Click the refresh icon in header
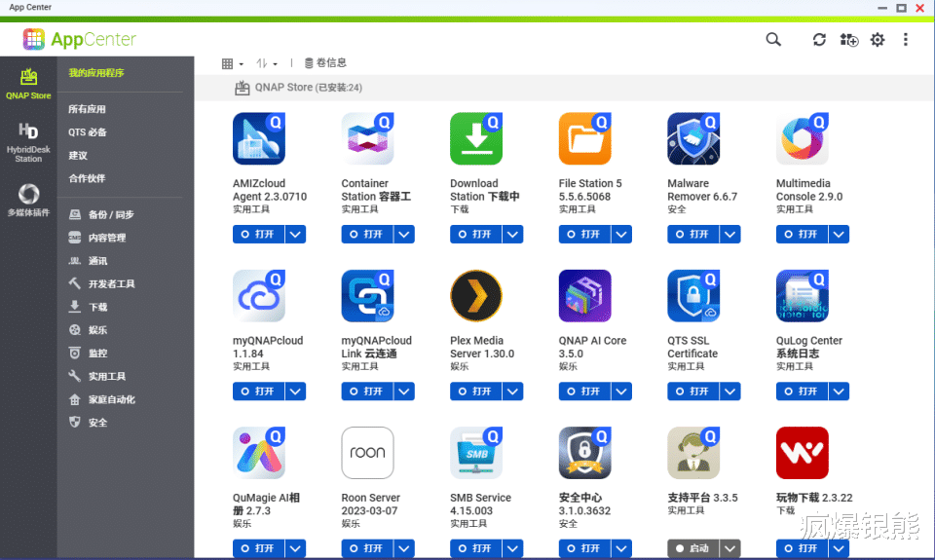This screenshot has width=935, height=560. point(819,39)
